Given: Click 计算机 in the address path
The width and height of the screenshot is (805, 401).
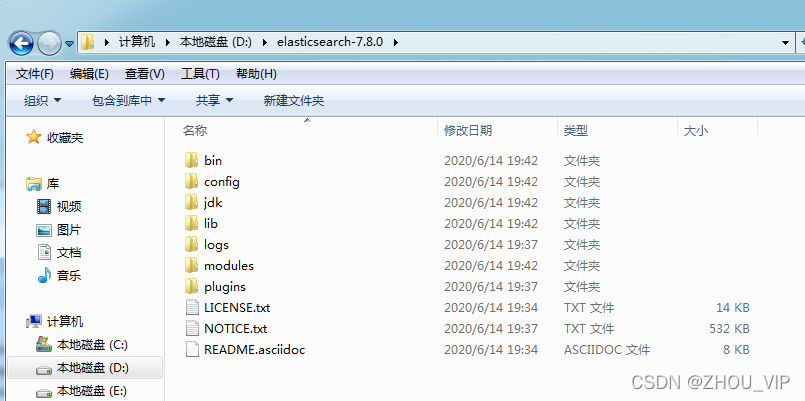Looking at the screenshot, I should tap(137, 42).
